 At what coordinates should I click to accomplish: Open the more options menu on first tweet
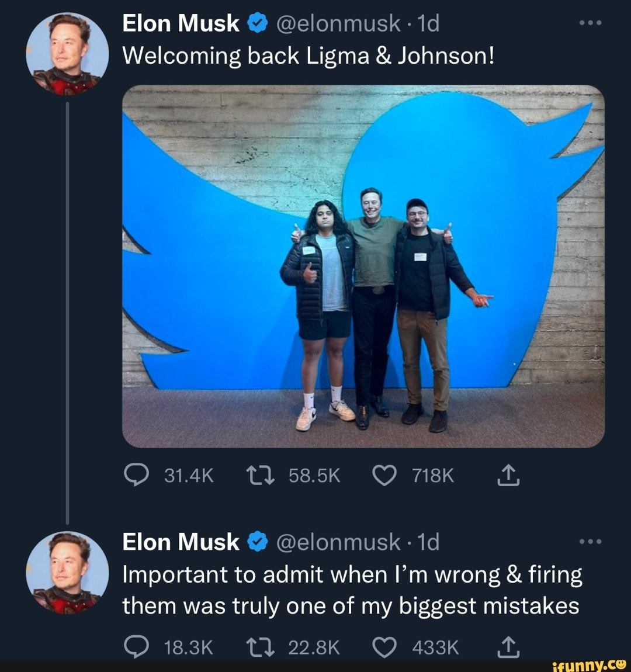point(590,22)
